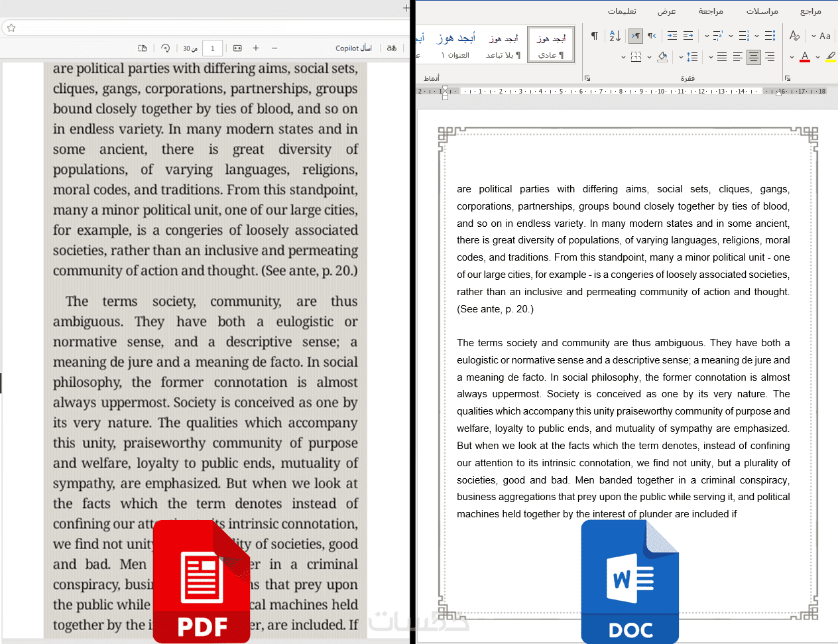Open font settings dialog launcher
The width and height of the screenshot is (838, 644).
[x=788, y=78]
